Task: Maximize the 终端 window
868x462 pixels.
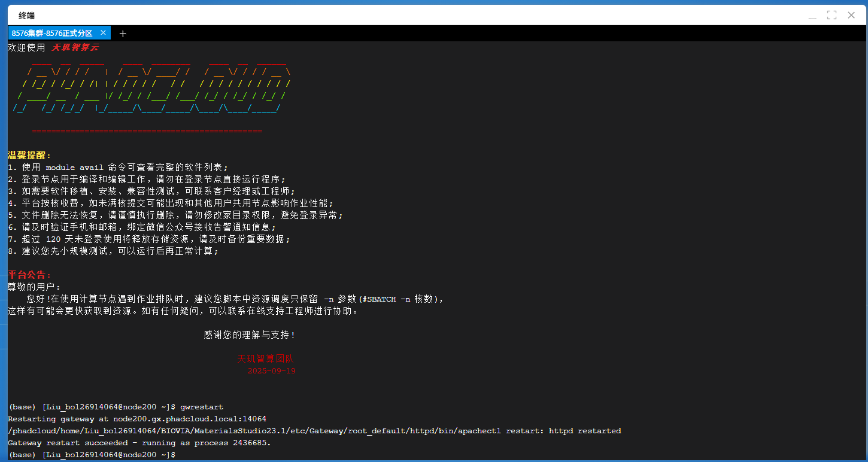Action: [x=831, y=16]
